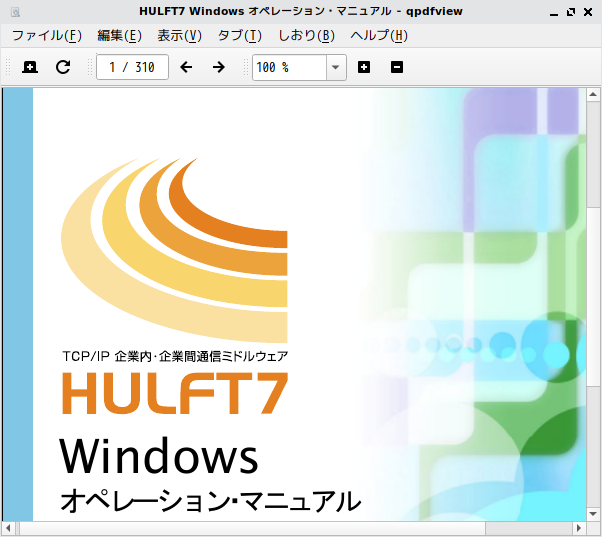Maximize the qpdfview window

point(571,12)
